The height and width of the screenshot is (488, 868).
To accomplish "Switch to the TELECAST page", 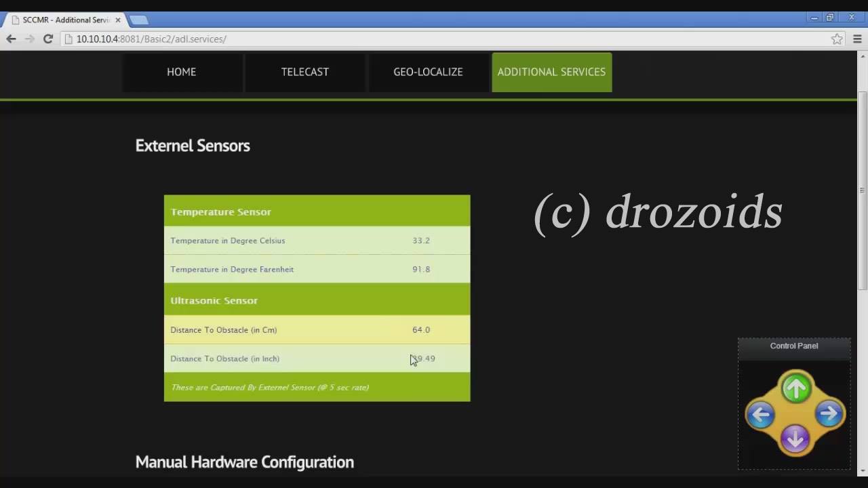I will (304, 72).
